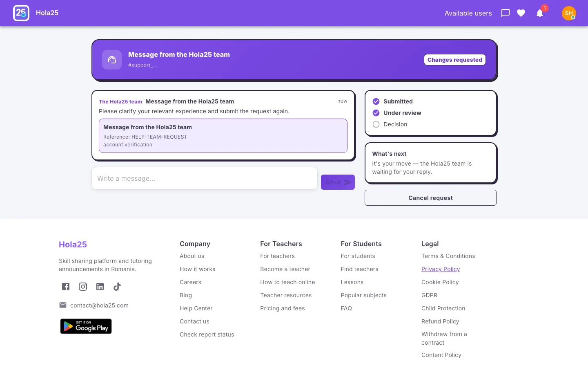Click the email envelope icon
This screenshot has height=368, width=588.
(x=63, y=305)
